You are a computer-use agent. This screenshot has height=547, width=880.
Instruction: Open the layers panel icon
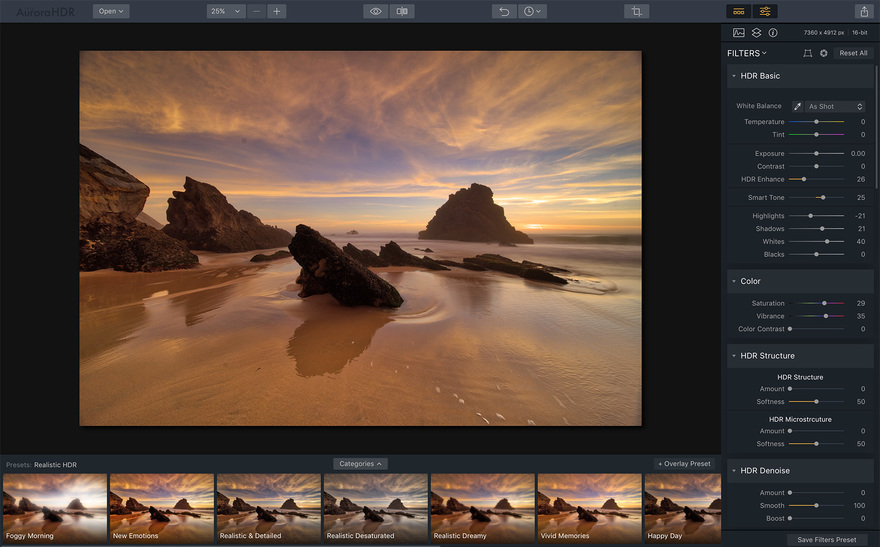756,33
